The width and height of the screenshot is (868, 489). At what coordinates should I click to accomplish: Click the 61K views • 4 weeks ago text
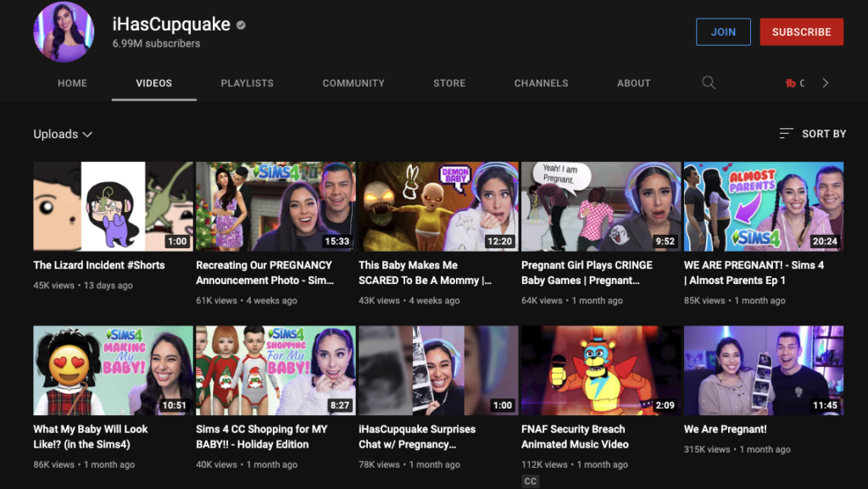click(x=247, y=300)
